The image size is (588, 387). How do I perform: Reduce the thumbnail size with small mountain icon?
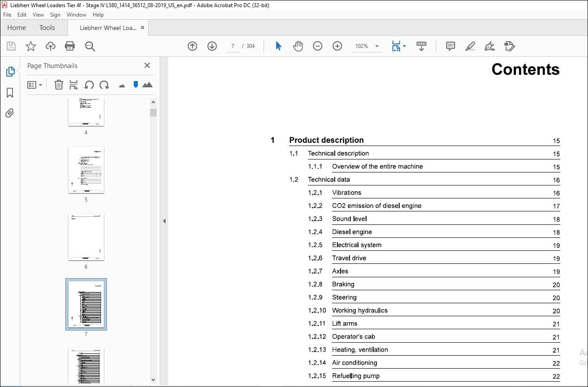click(122, 86)
